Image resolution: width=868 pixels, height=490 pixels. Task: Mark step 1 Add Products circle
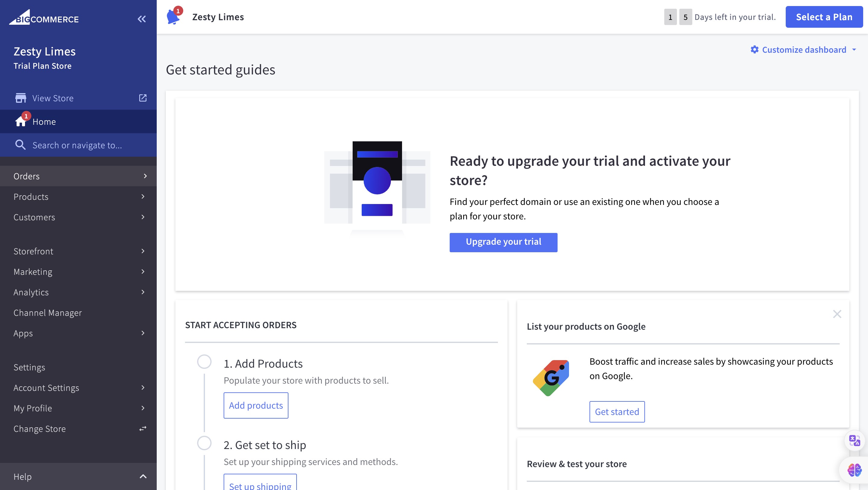click(204, 362)
